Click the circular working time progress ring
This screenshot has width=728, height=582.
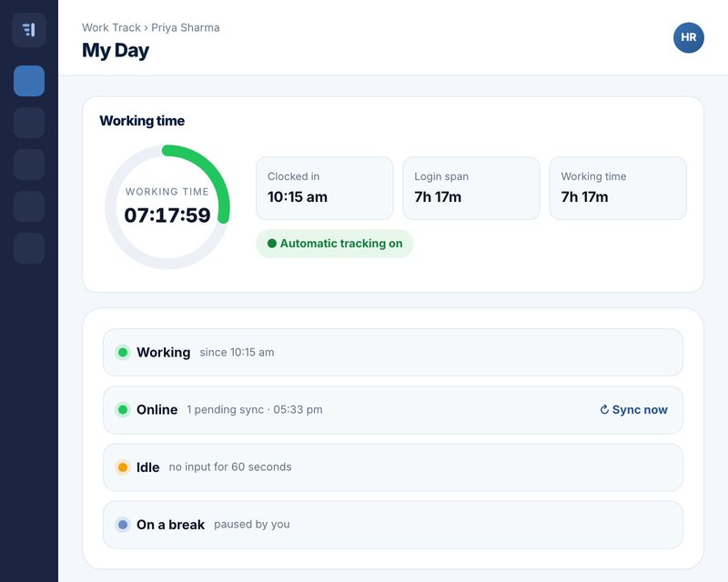pos(167,206)
